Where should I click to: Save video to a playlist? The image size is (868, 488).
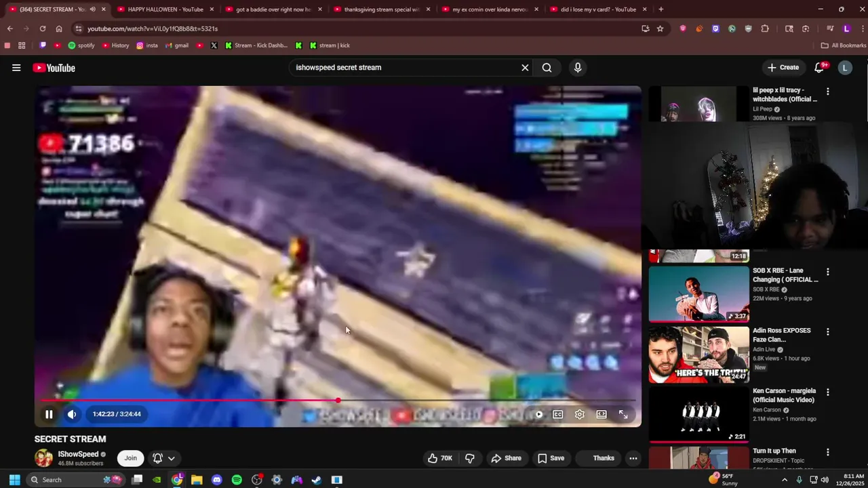551,458
